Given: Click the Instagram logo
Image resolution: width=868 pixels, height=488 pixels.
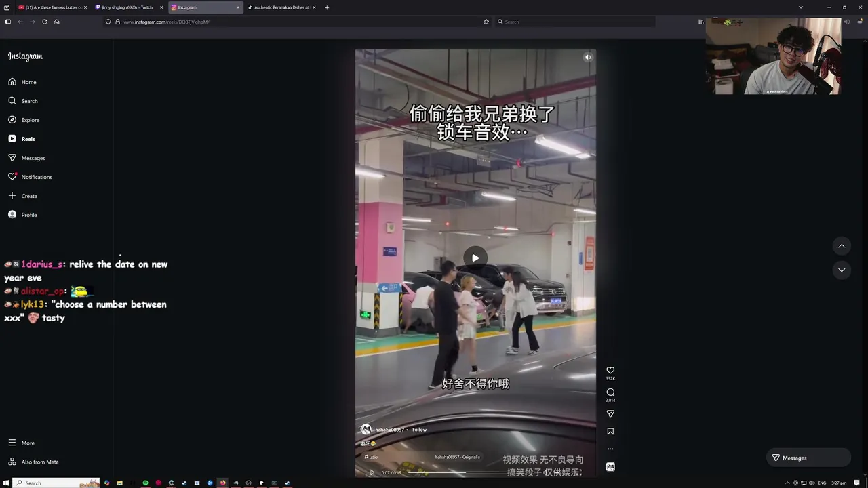Looking at the screenshot, I should tap(25, 56).
